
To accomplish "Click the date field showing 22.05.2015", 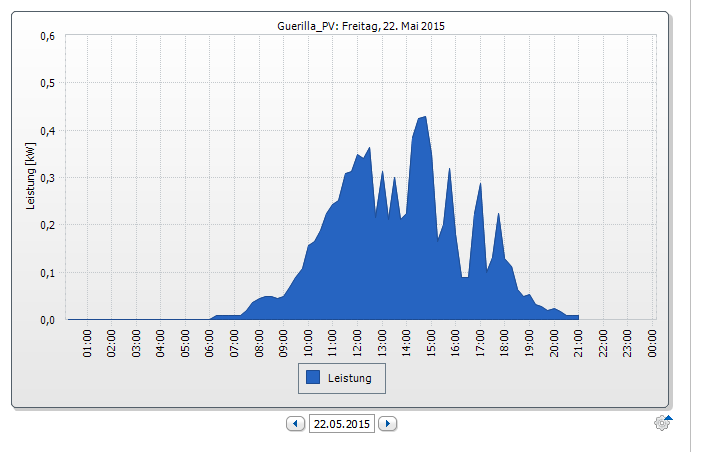I will pos(341,424).
